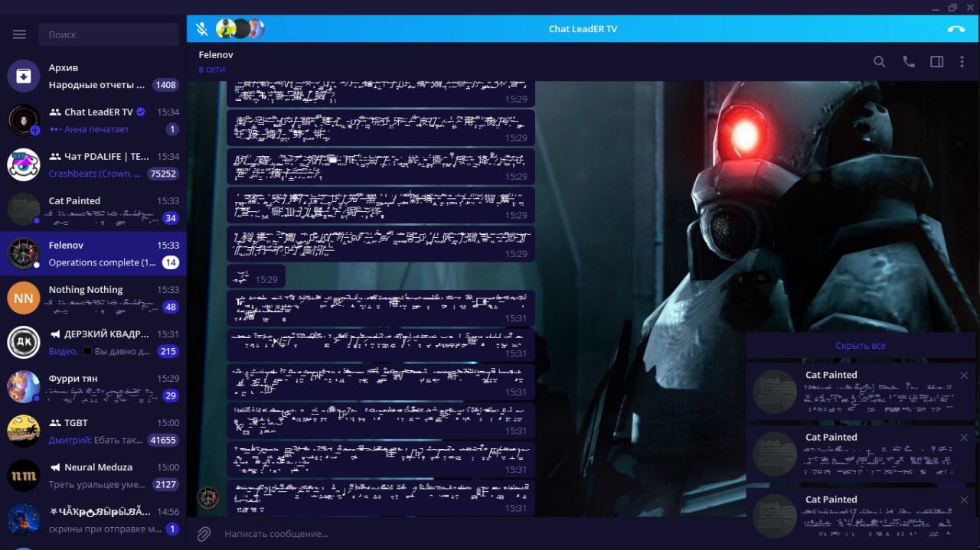Open the top Cat Painted notification

tap(861, 392)
